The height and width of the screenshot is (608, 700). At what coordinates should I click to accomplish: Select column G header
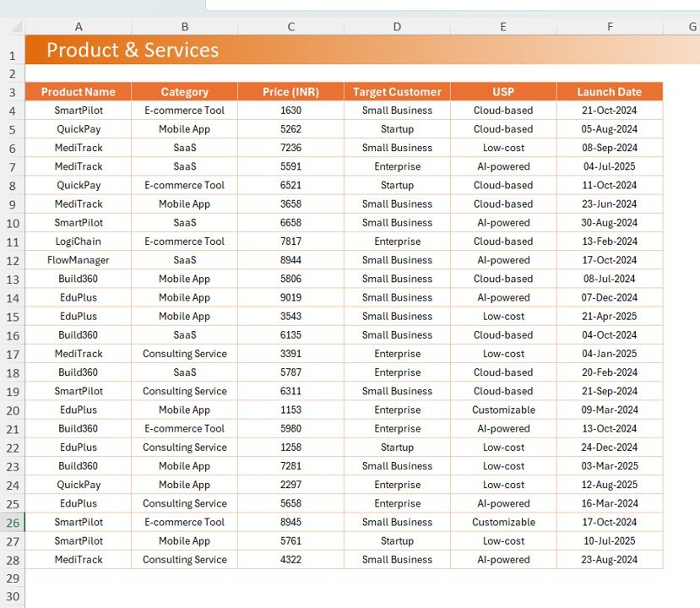click(691, 26)
